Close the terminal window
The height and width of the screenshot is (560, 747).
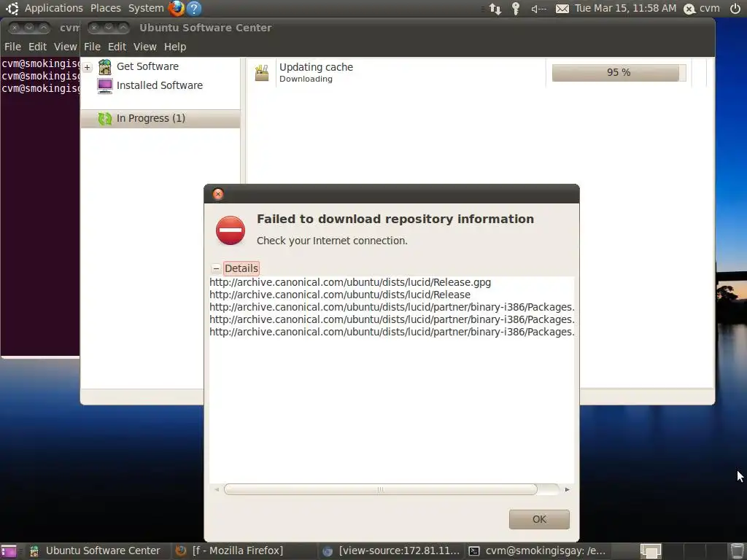15,28
